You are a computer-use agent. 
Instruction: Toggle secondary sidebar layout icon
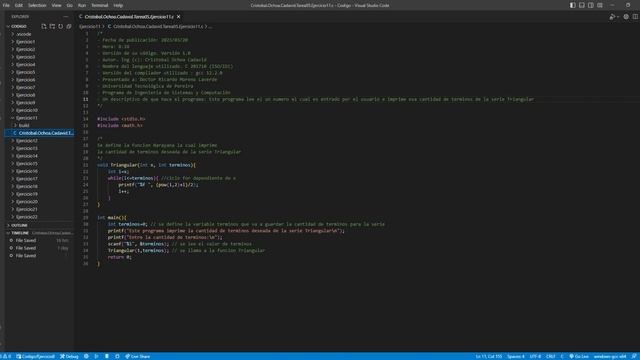tap(591, 5)
